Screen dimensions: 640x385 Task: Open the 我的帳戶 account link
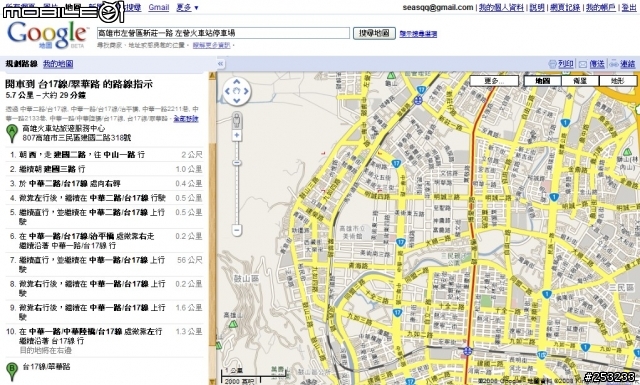tap(600, 7)
